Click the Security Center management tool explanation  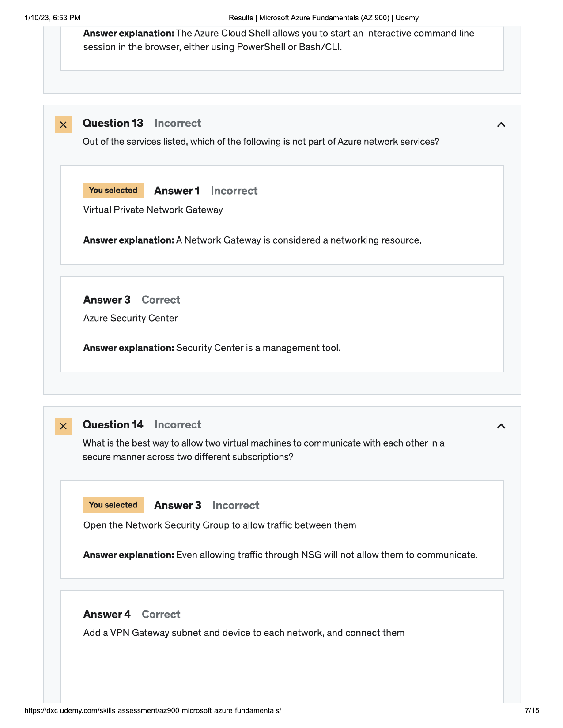click(212, 348)
